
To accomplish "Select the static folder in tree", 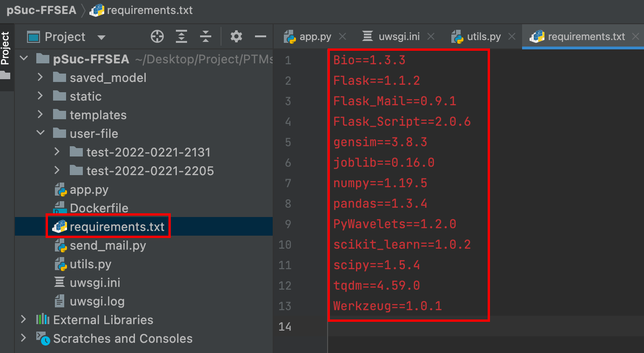I will pyautogui.click(x=86, y=96).
